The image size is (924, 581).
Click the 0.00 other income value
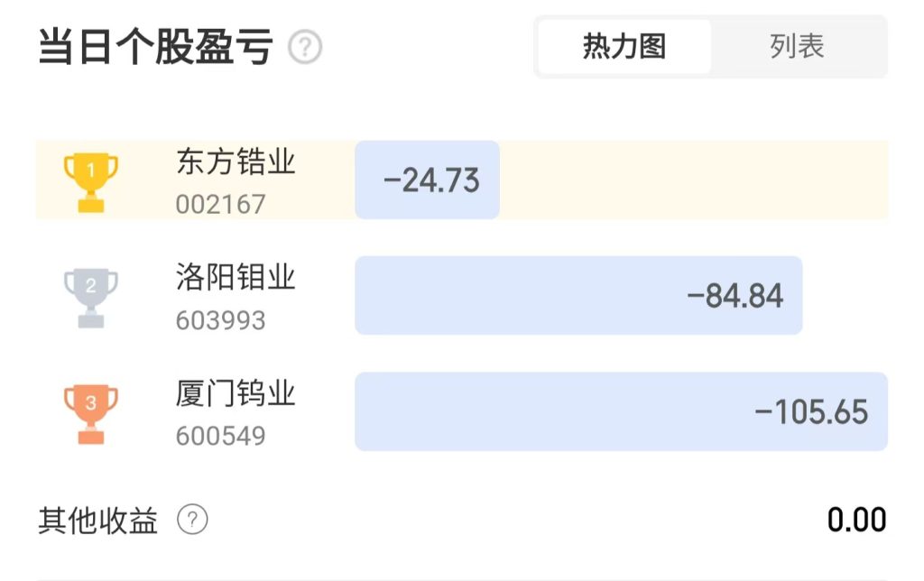point(856,520)
